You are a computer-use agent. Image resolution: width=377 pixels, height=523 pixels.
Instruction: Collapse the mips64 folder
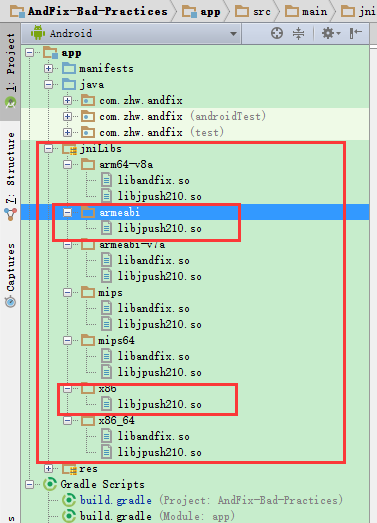tap(67, 341)
